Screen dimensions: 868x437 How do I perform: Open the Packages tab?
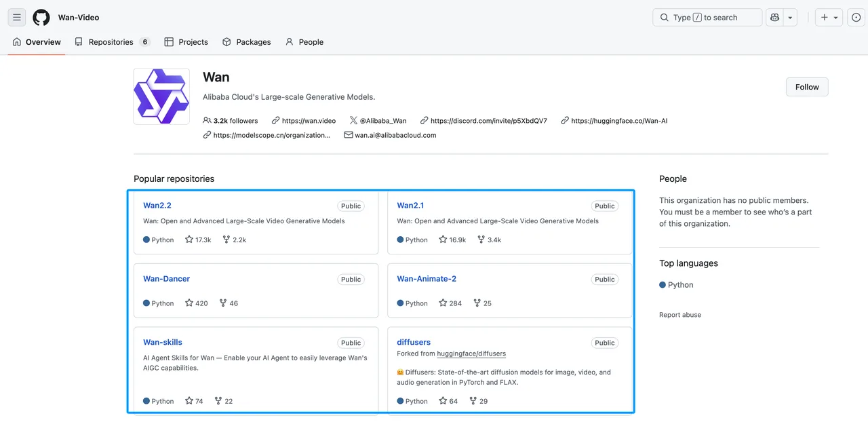pyautogui.click(x=247, y=42)
